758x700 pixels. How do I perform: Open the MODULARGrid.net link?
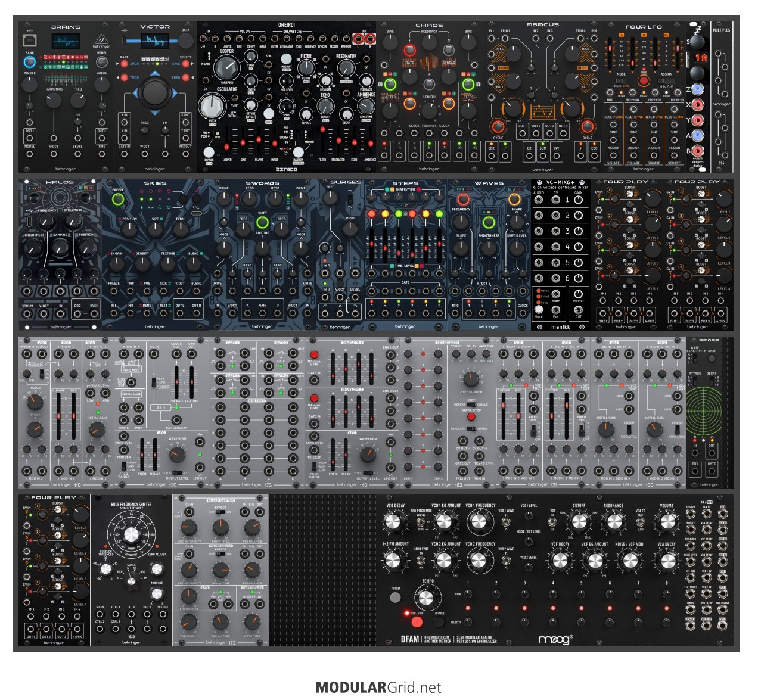tap(378, 687)
